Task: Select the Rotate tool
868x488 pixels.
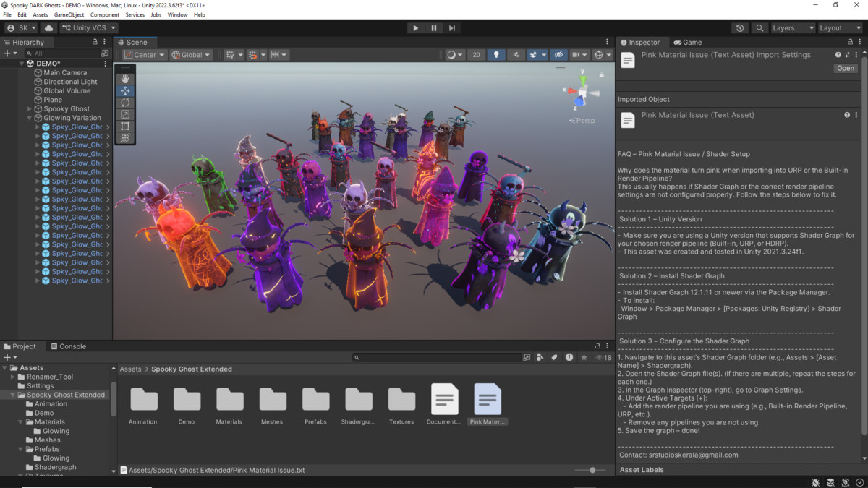Action: pyautogui.click(x=125, y=103)
